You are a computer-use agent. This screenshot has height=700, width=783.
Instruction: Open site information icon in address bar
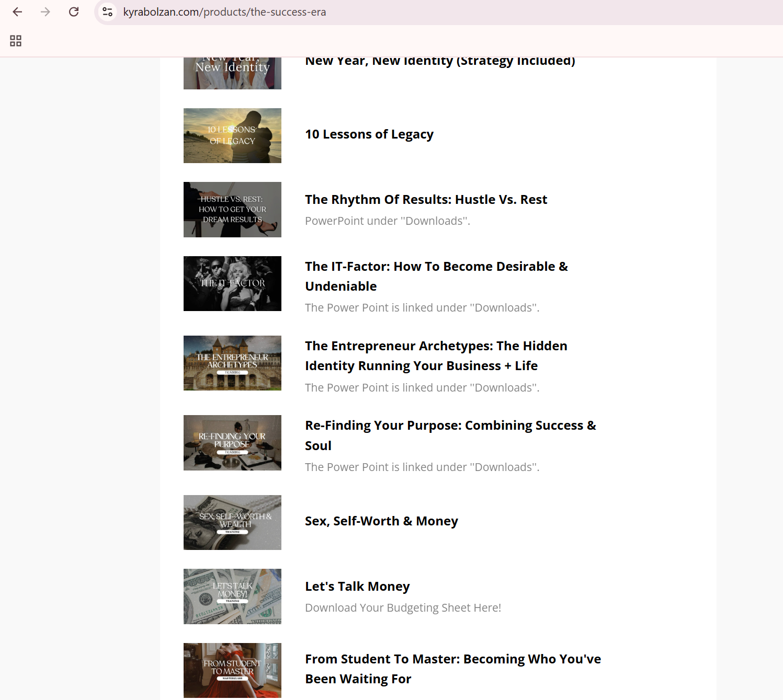(x=108, y=12)
